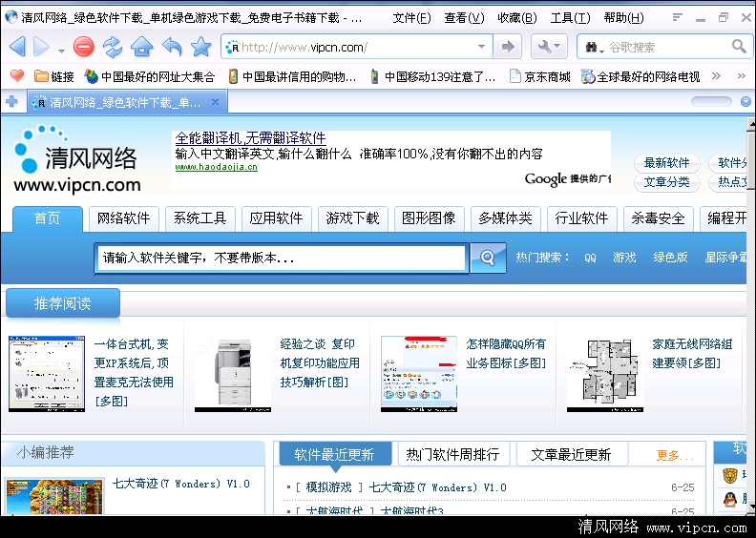756x538 pixels.
Task: Click the QQ hot search link
Action: click(x=590, y=258)
